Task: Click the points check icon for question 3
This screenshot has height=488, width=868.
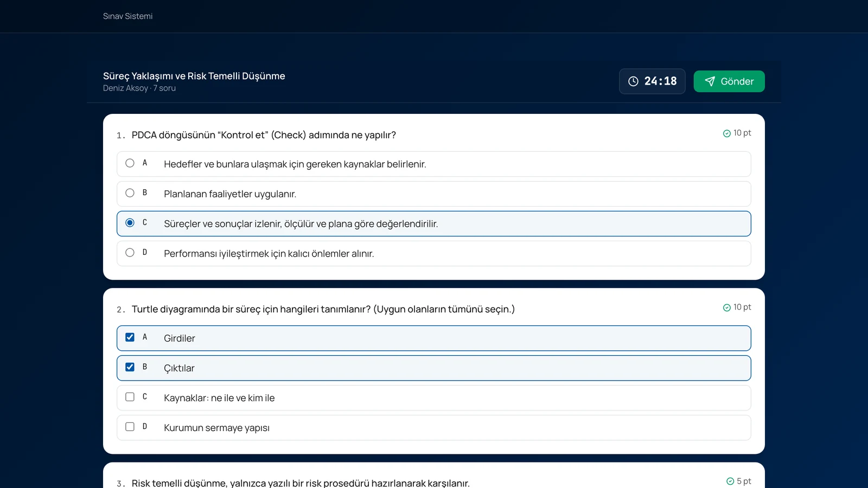Action: click(730, 481)
